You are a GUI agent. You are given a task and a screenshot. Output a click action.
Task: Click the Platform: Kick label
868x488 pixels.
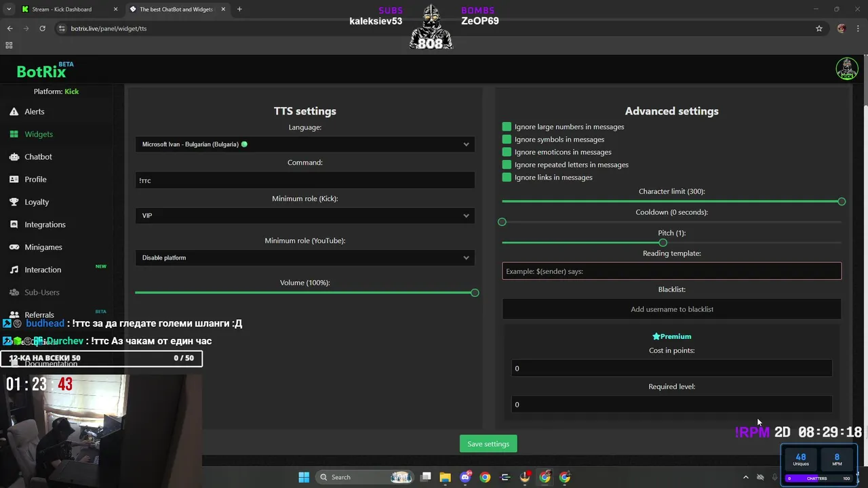(x=56, y=91)
